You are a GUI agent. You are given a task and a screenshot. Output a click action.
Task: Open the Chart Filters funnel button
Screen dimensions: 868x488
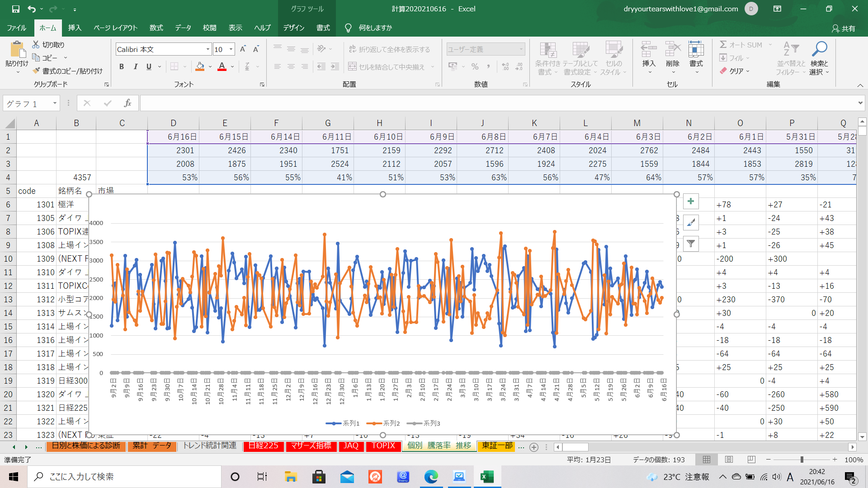pos(690,244)
